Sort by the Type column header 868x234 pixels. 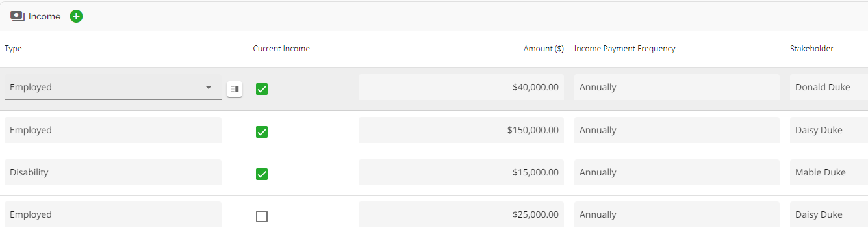coord(14,49)
